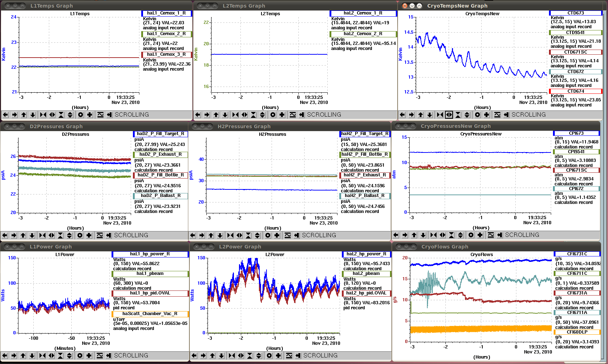Select haL2_Cernox_2_R trace legend button
Screen dimensions: 608x364
coord(363,34)
